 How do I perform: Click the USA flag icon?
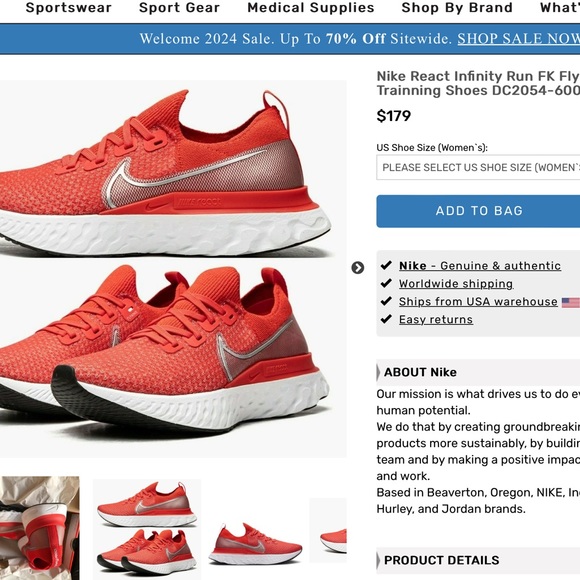click(571, 302)
